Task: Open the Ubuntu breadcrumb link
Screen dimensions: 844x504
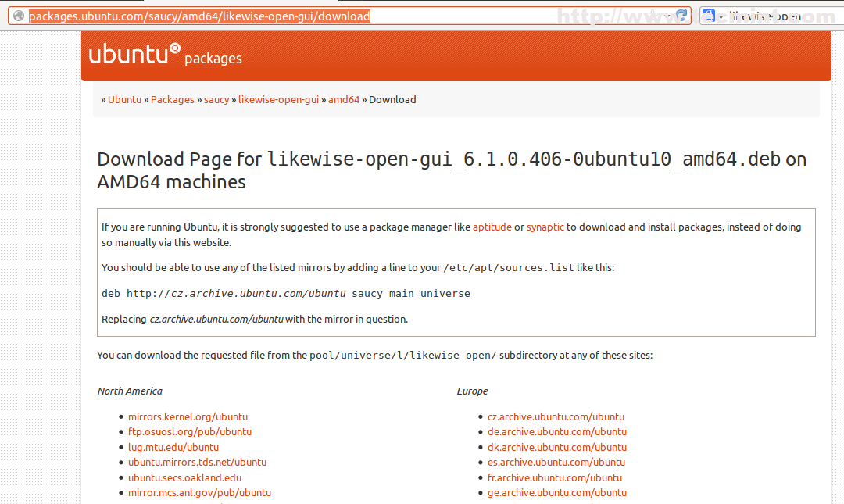Action: [x=124, y=99]
